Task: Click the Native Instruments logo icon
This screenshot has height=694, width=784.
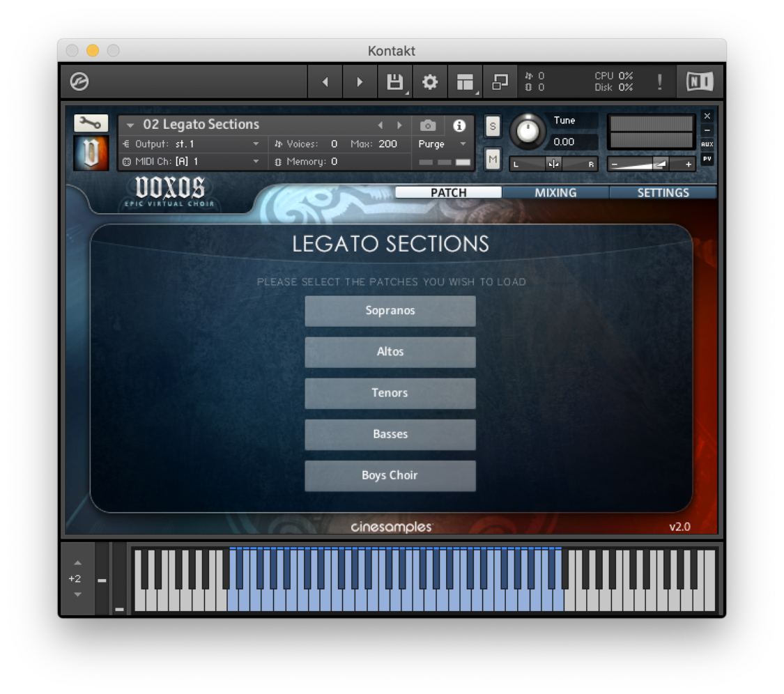Action: (x=699, y=82)
